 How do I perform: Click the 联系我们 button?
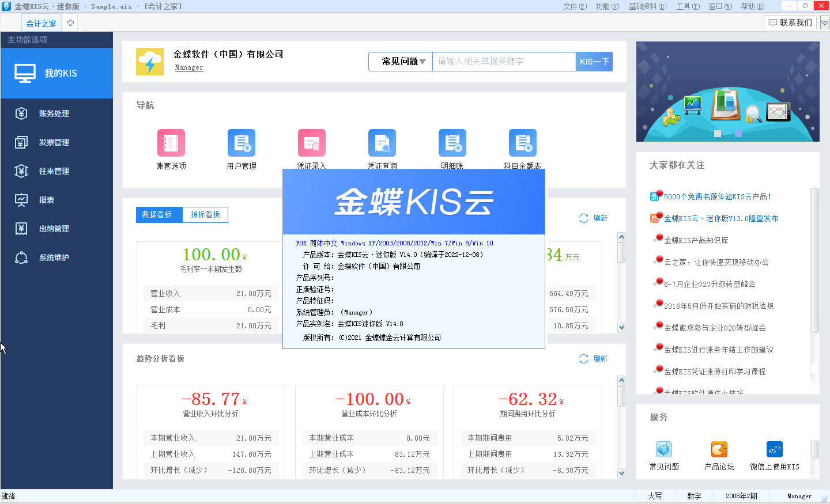point(791,22)
